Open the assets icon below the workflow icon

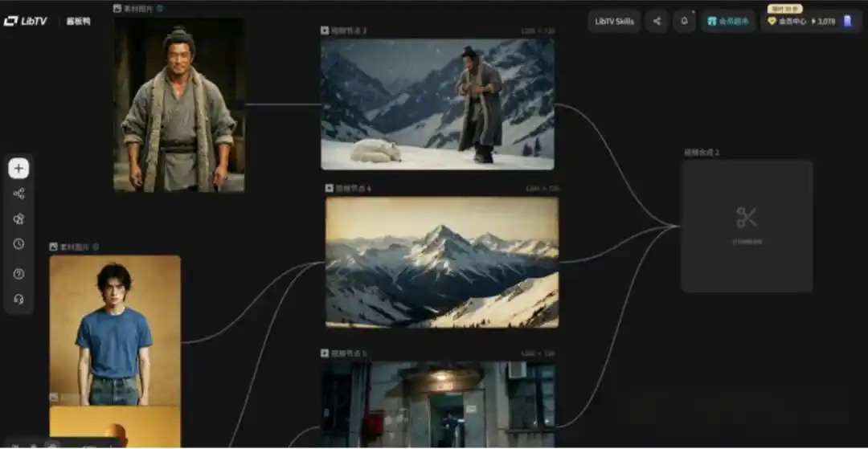click(x=19, y=218)
